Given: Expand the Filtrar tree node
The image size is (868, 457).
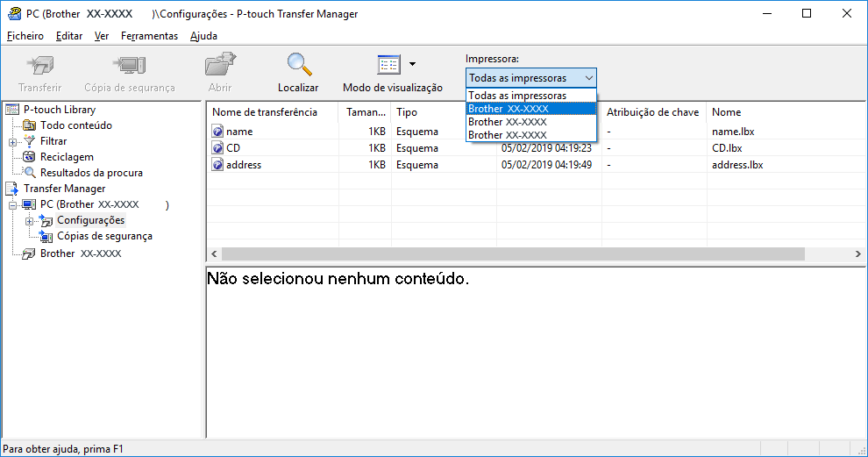Looking at the screenshot, I should pos(13,142).
